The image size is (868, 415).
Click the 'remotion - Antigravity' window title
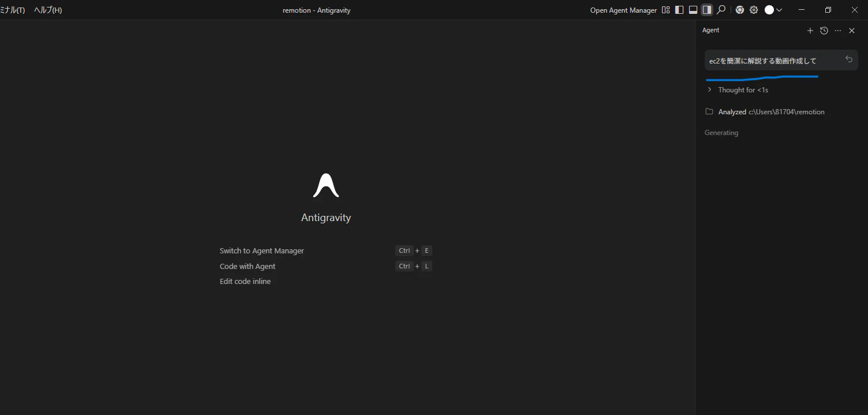(316, 10)
